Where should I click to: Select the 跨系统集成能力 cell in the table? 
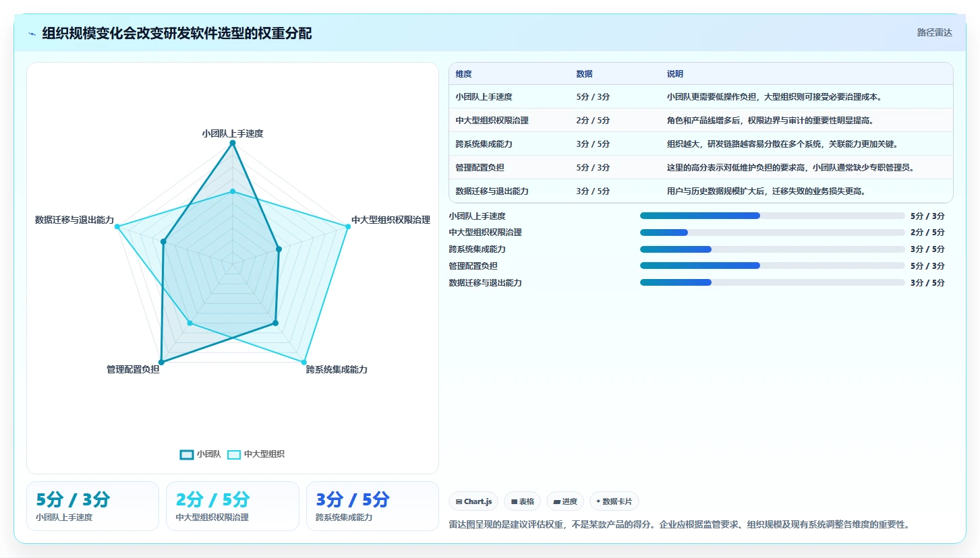[484, 144]
